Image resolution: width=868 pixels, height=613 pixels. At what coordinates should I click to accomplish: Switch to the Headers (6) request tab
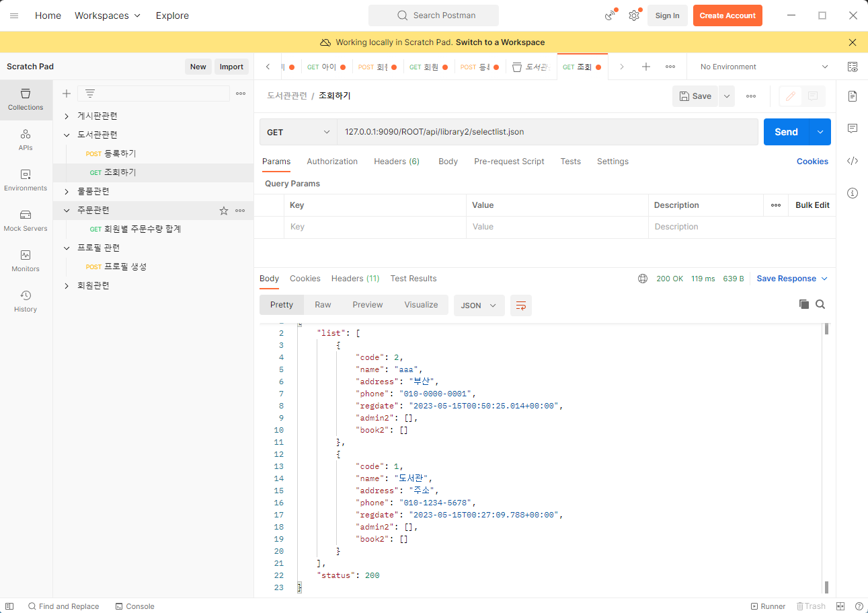397,161
